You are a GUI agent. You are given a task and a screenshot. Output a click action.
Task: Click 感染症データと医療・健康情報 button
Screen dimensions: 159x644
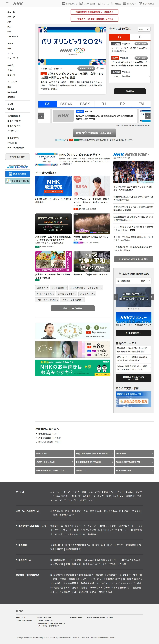94,19
